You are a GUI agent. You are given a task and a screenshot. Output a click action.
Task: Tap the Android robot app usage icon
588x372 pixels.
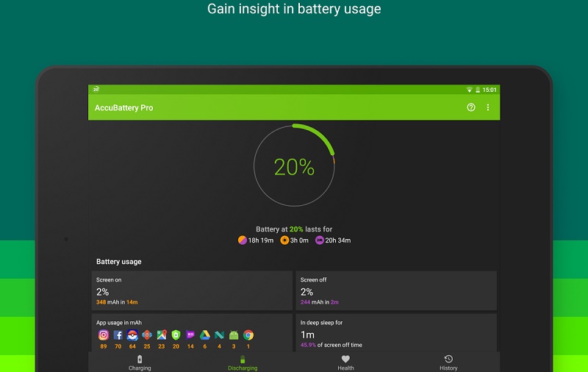[x=234, y=335]
